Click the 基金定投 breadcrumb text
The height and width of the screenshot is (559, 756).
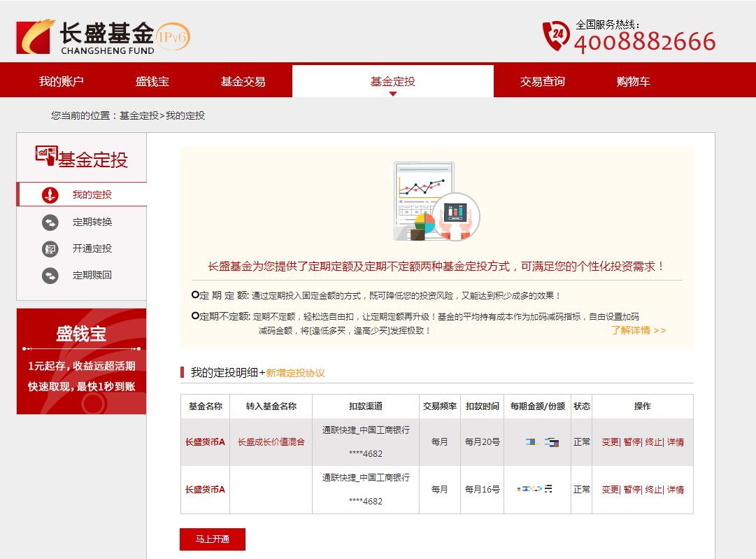[139, 115]
